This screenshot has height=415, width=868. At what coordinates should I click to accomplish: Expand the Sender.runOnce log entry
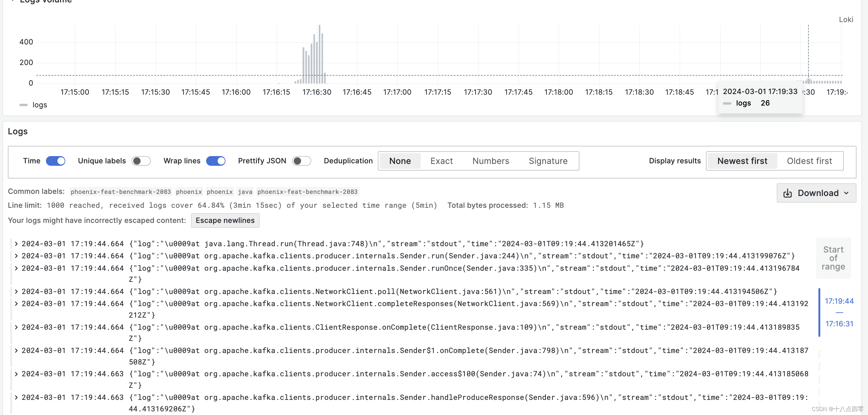[x=16, y=268]
